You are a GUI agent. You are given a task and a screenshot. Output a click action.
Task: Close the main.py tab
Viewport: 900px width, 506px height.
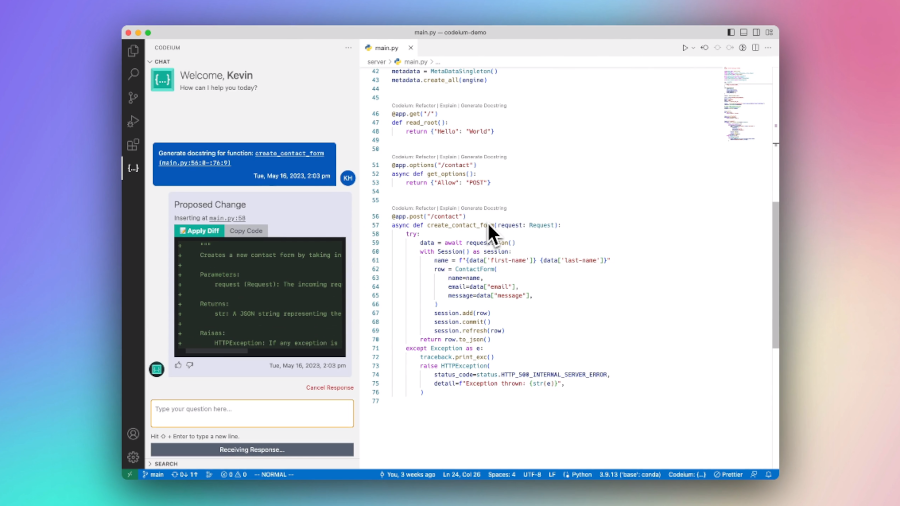[410, 48]
